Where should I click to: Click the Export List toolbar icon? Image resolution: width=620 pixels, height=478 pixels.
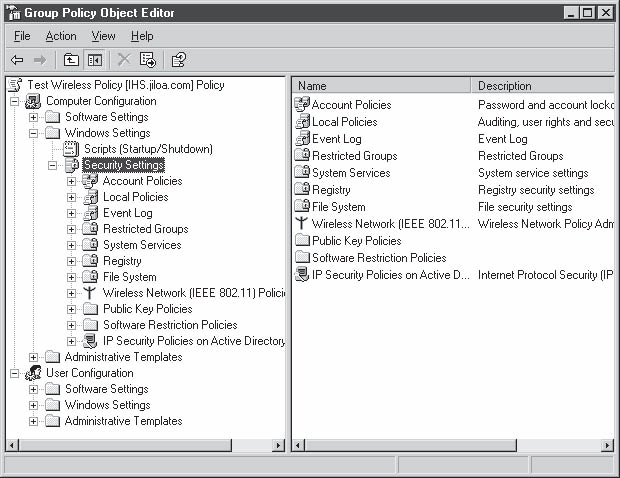click(x=148, y=60)
